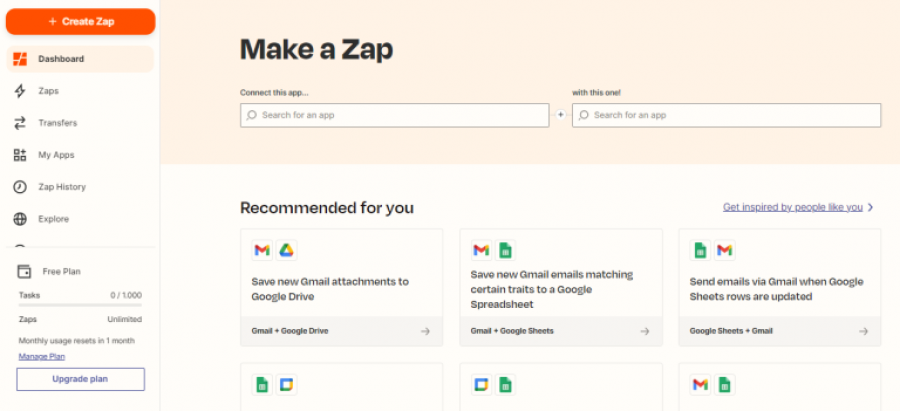Click the Transfers arrows icon

(x=20, y=123)
